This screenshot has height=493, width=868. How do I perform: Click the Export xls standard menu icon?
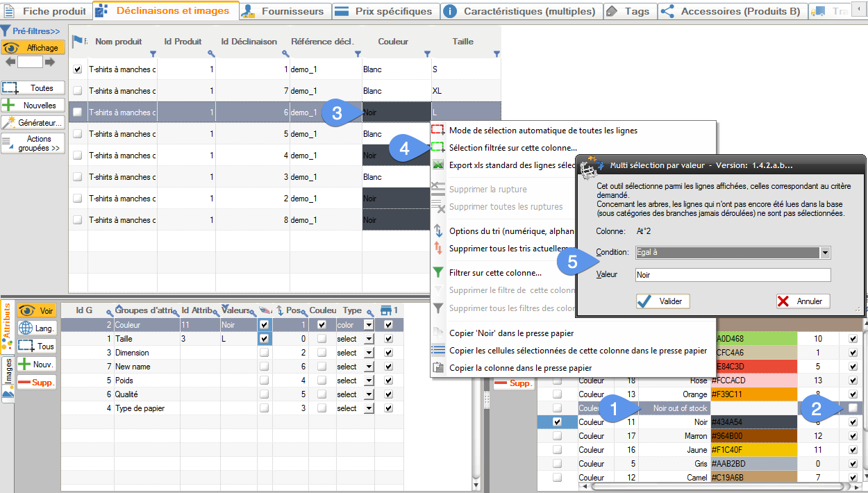pyautogui.click(x=437, y=163)
